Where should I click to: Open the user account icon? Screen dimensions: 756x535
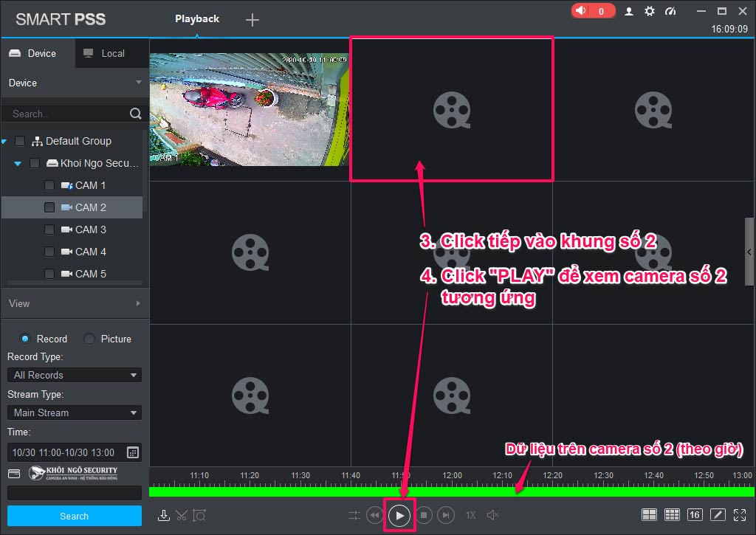click(629, 11)
